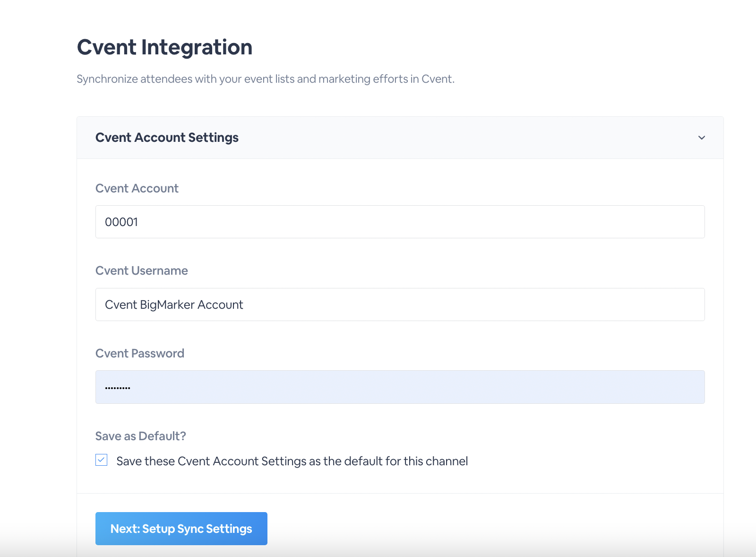Uncheck the Save as Default checkbox
This screenshot has height=557, width=756.
(101, 460)
